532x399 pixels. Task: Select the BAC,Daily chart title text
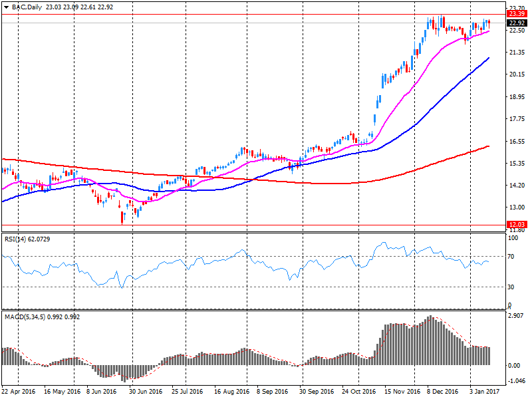[27, 7]
